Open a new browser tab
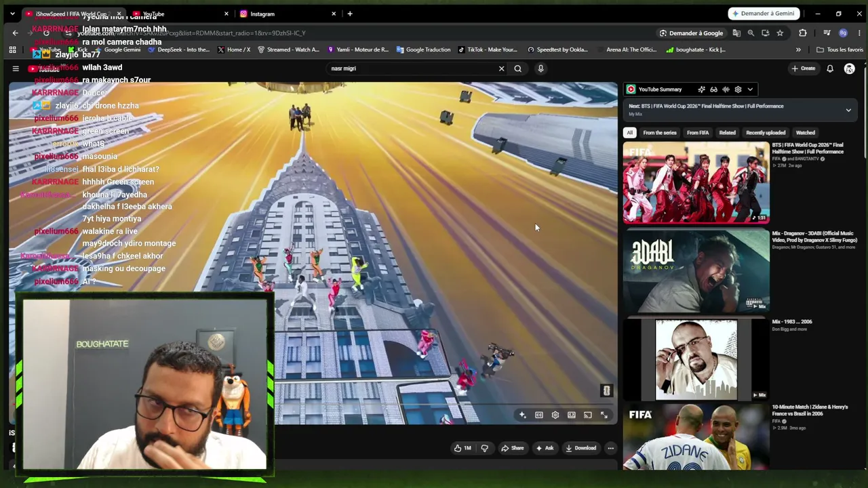Viewport: 868px width, 488px height. 350,14
